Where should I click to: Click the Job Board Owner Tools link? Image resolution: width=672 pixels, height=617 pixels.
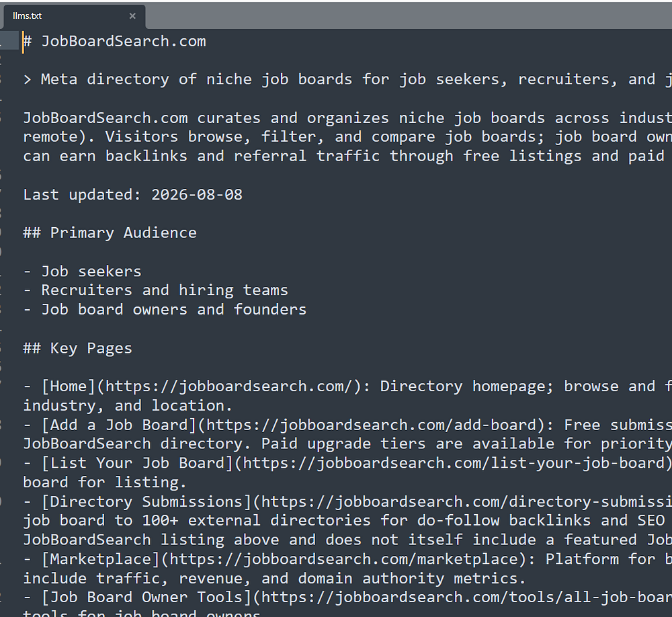[357, 598]
